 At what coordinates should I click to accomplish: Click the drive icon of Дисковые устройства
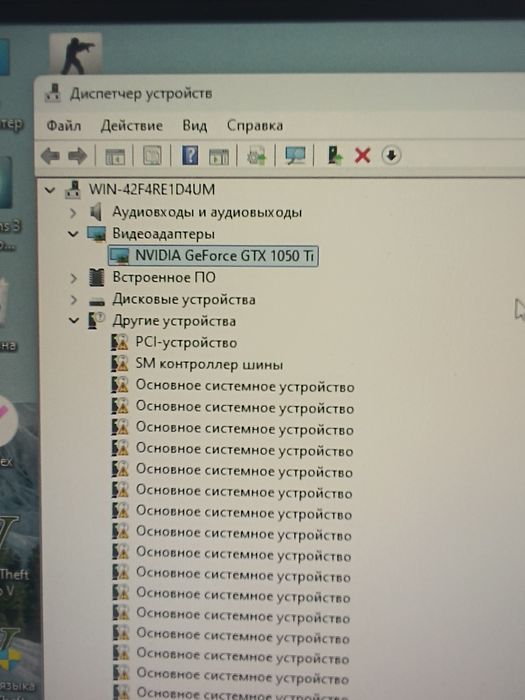(x=96, y=300)
